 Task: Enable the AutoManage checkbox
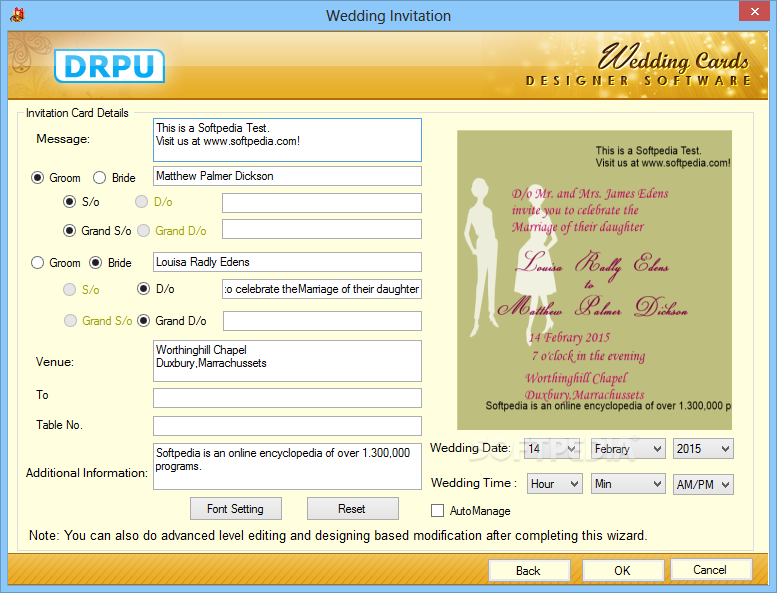pos(437,511)
